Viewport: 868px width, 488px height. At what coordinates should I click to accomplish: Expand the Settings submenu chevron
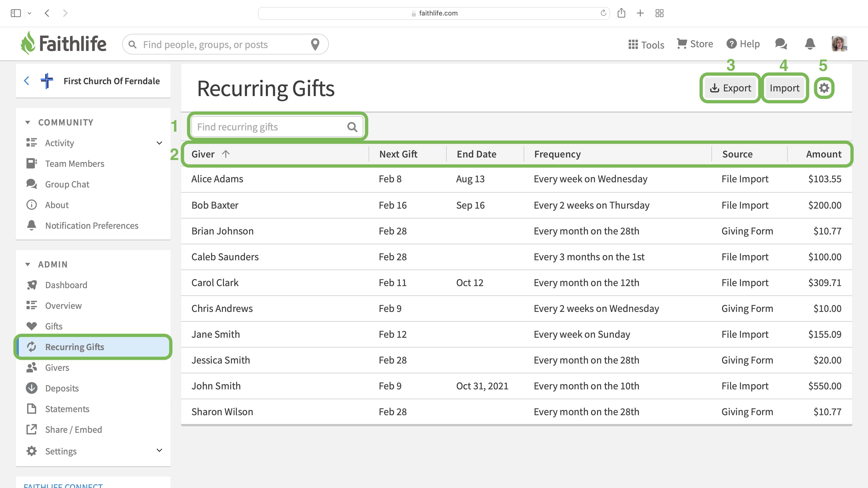[x=159, y=450]
